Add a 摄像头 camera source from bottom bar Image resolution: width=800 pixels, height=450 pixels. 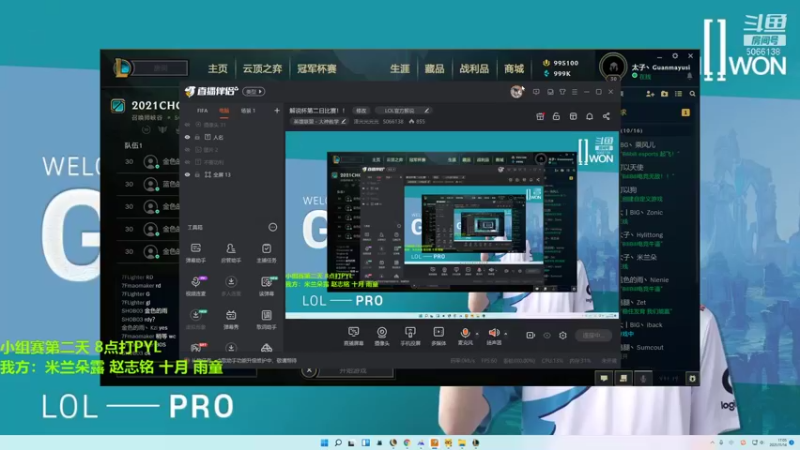click(x=382, y=336)
